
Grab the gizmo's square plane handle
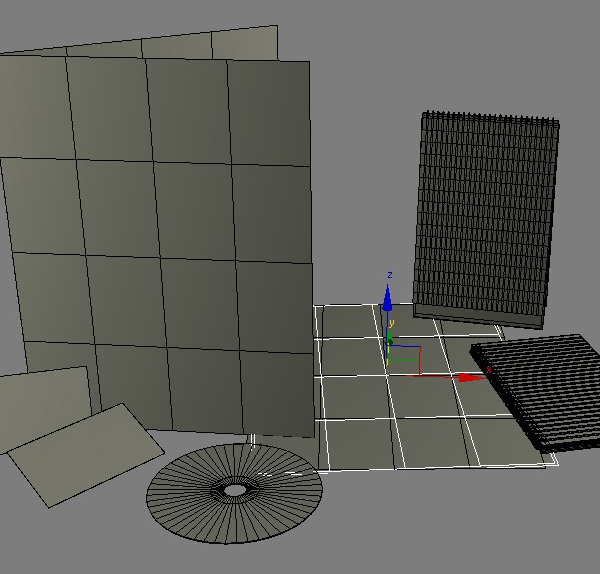(x=405, y=358)
